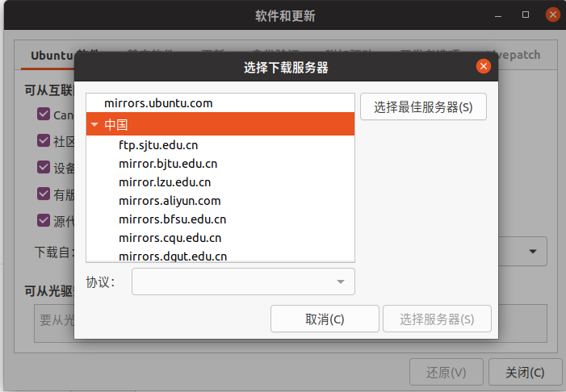The width and height of the screenshot is (566, 392).
Task: Collapse the 中国 server group
Action: point(94,124)
